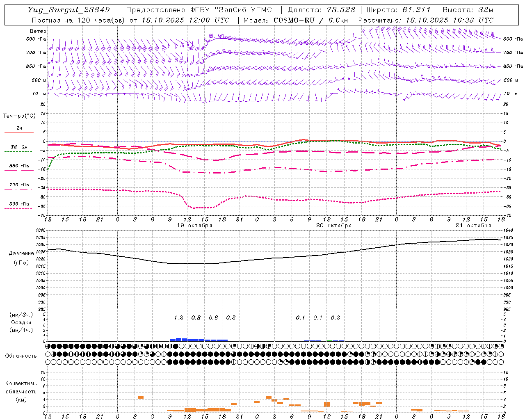Click the 700 гПа temperature legend entry
This screenshot has height=420, width=525.
click(19, 187)
